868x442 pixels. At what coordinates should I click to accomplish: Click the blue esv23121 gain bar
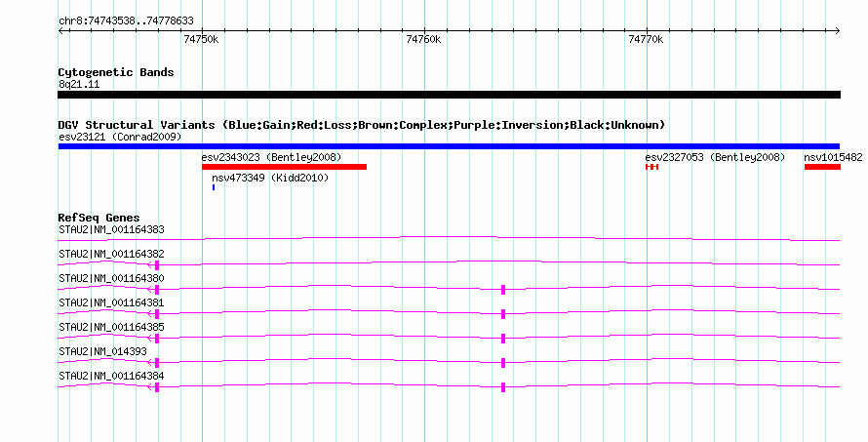click(449, 146)
